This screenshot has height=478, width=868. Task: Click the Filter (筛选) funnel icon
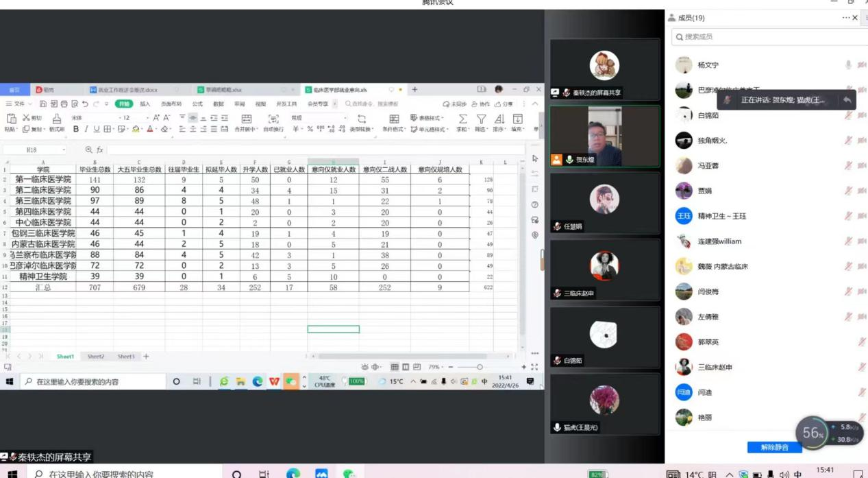pos(481,119)
